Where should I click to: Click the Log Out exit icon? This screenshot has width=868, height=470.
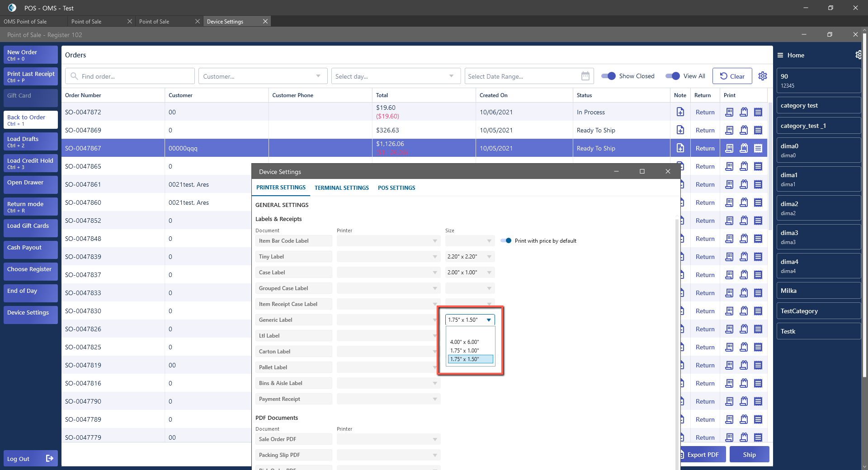tap(50, 458)
